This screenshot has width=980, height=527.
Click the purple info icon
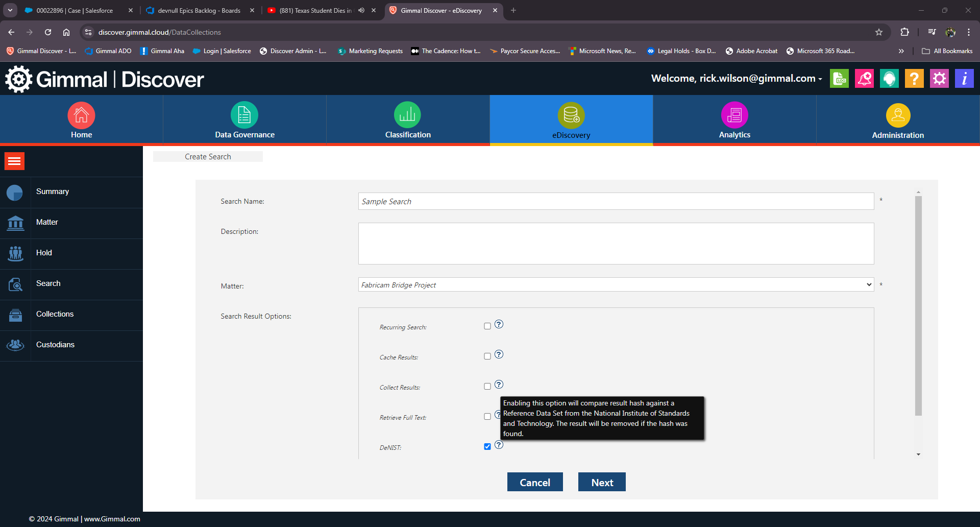(964, 79)
